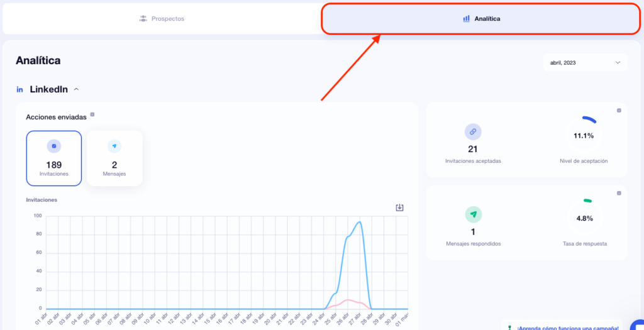Select the 2 Mensajes card
The image size is (644, 330).
tap(114, 158)
